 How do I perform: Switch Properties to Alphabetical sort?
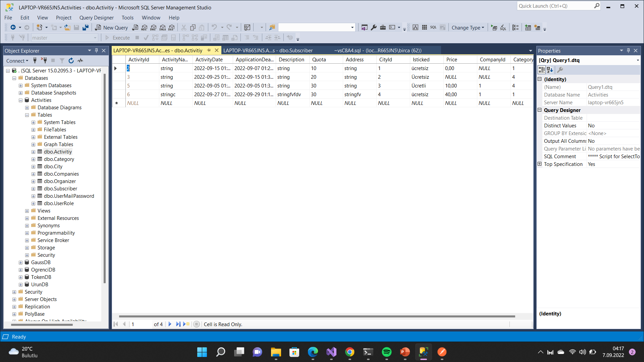(550, 70)
